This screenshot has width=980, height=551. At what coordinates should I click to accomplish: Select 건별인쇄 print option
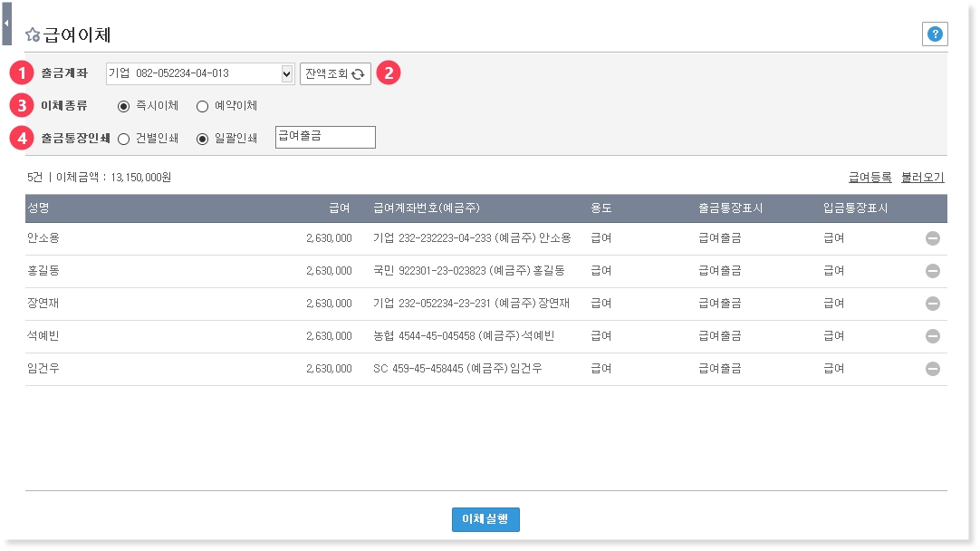click(x=124, y=139)
